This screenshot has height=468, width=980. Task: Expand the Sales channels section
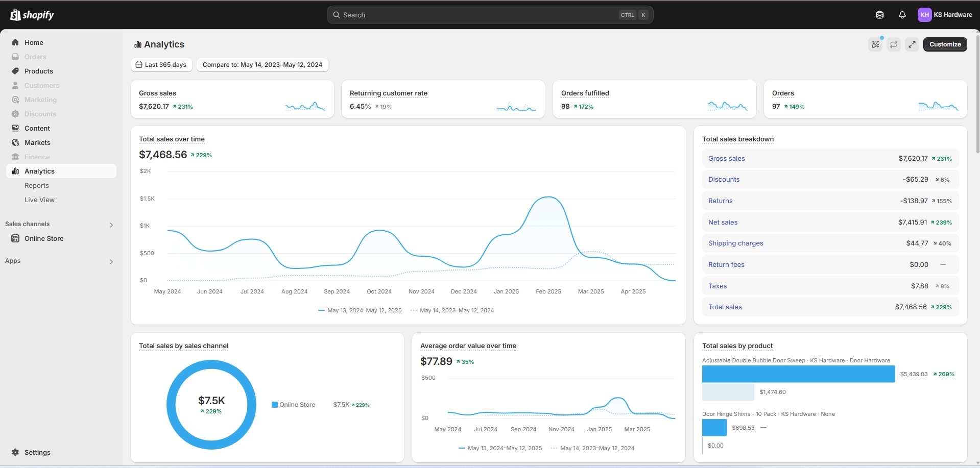(111, 225)
